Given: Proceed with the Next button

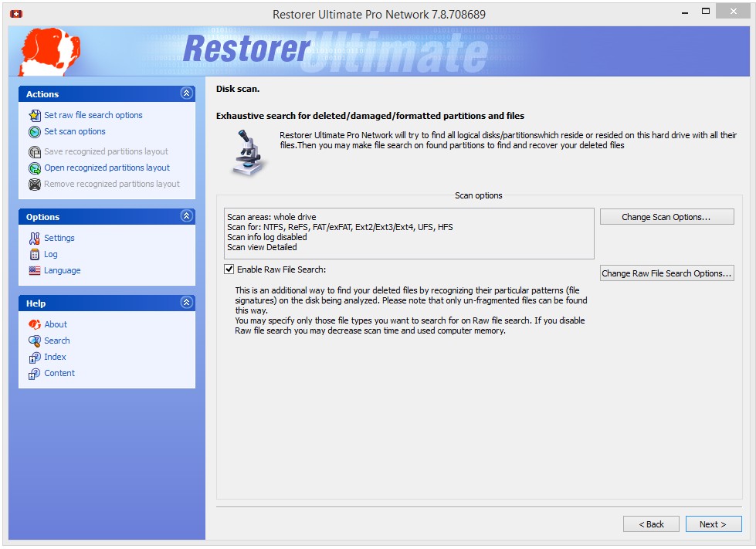Looking at the screenshot, I should 713,524.
